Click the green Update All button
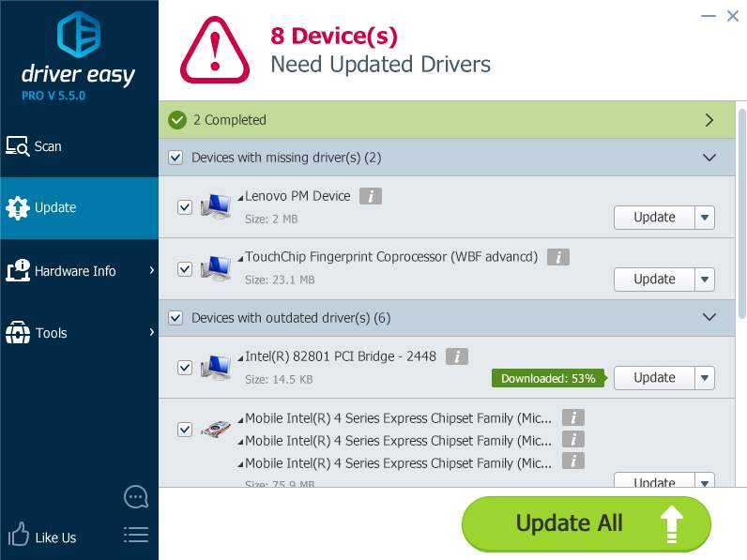 coord(587,523)
